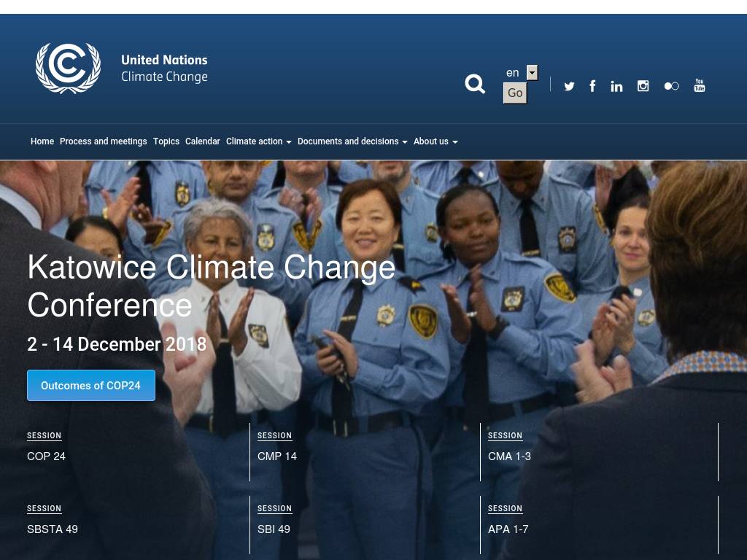Screen dimensions: 747x560
Task: Click the SESSION label above CMA 1-3
Action: click(x=505, y=435)
